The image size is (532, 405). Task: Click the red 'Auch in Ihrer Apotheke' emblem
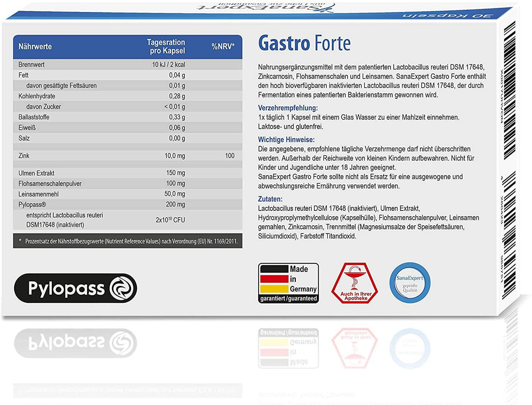(x=354, y=283)
